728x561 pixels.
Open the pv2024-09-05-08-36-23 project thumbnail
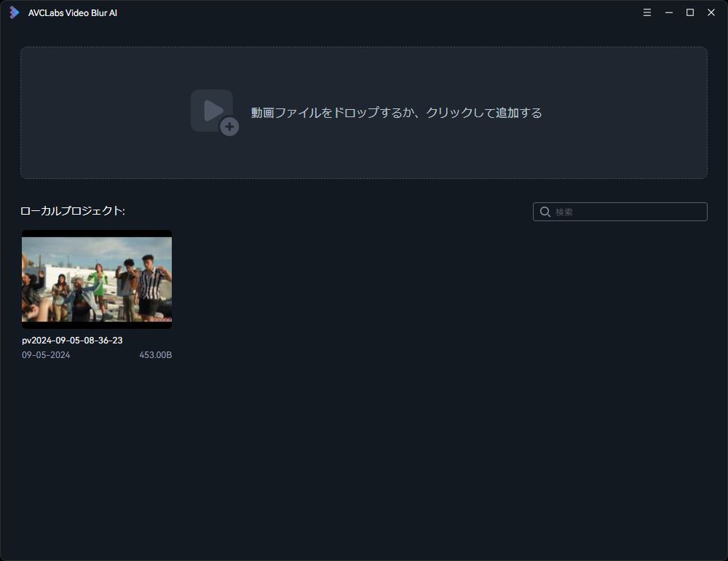[x=97, y=279]
